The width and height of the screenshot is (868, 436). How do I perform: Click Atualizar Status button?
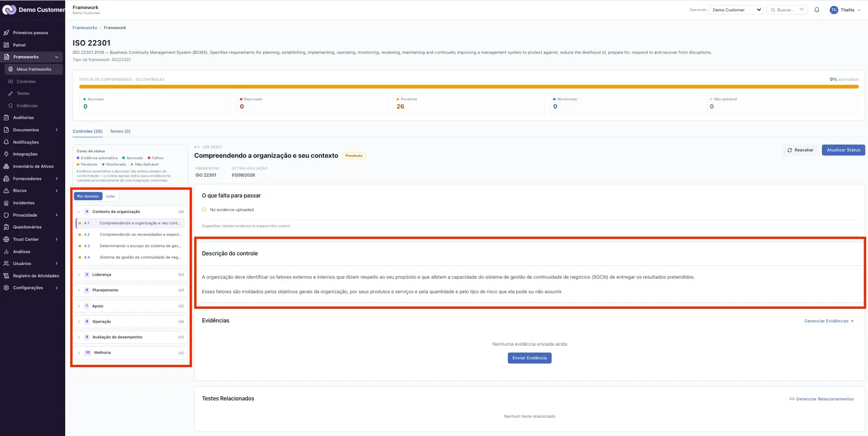843,150
